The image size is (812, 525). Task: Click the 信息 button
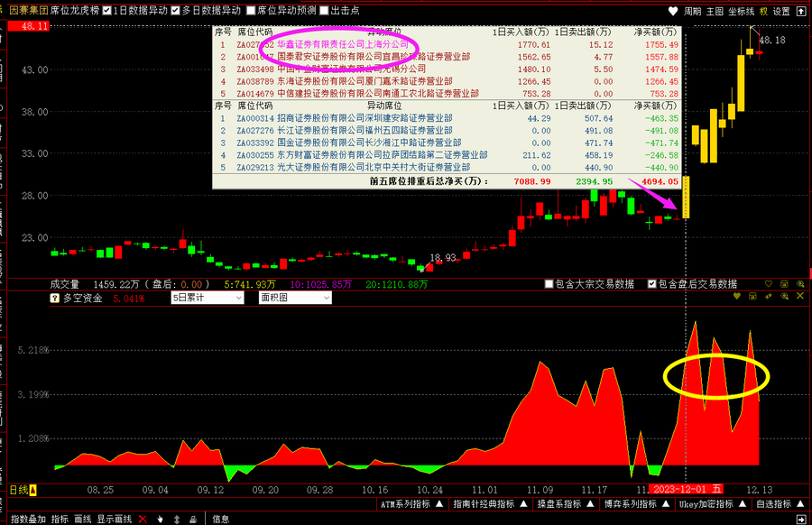221,519
